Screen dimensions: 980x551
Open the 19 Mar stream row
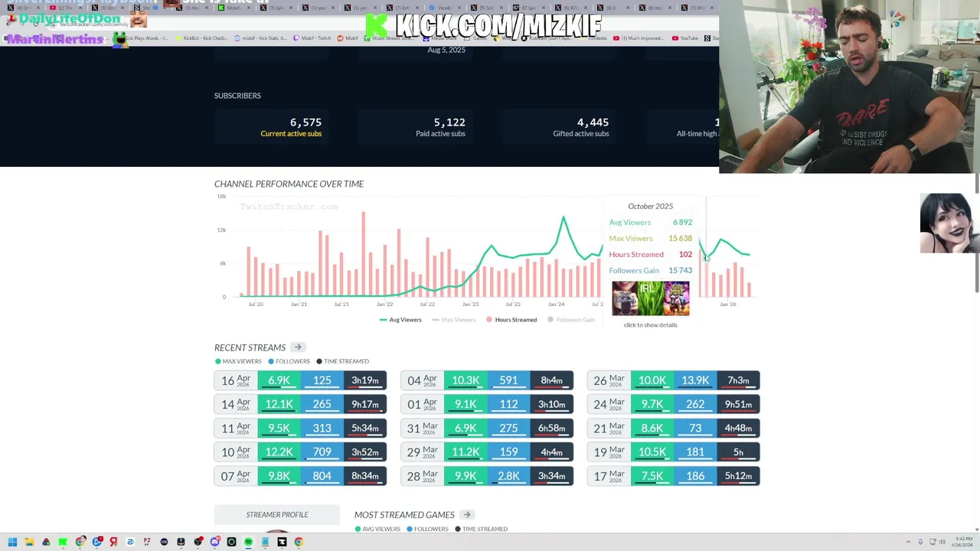click(x=674, y=452)
